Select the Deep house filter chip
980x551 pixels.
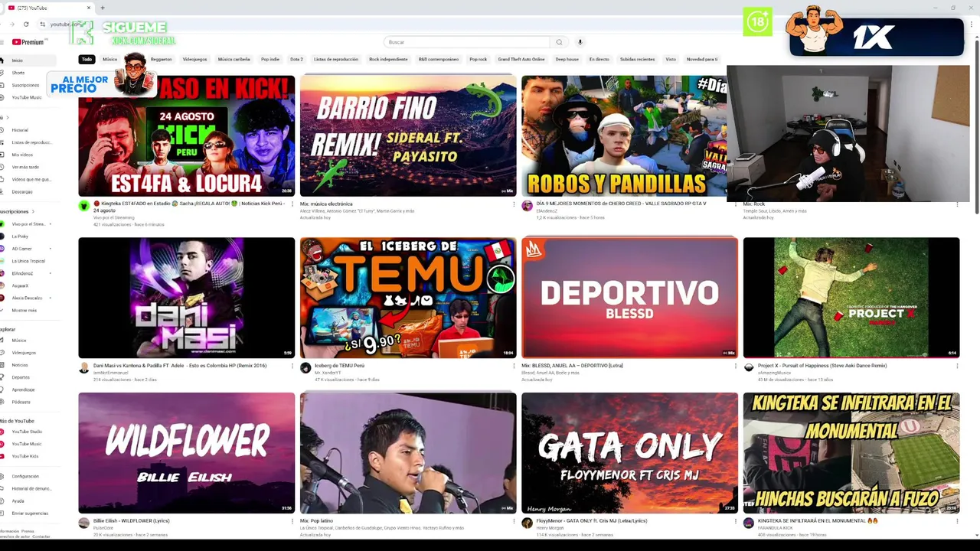(x=567, y=59)
